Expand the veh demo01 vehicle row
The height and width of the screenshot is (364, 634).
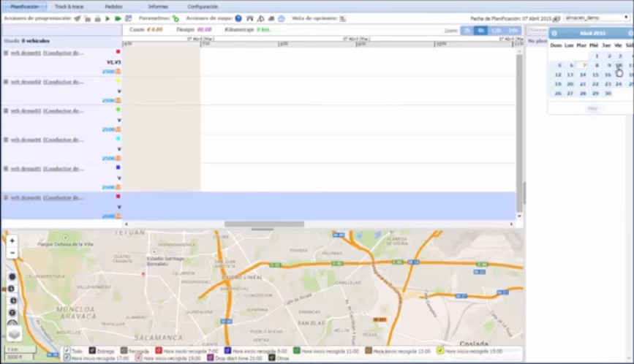[6, 53]
